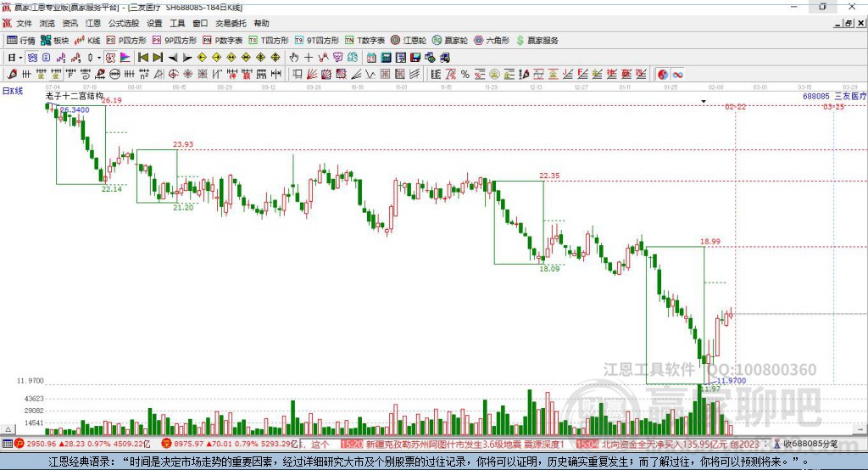Click the 02-22 date marker
This screenshot has width=868, height=470.
[735, 106]
